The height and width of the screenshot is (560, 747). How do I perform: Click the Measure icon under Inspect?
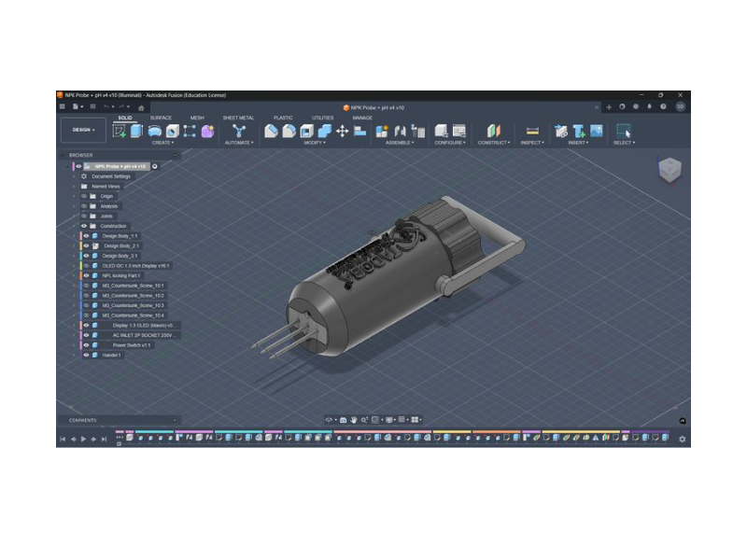coord(532,131)
